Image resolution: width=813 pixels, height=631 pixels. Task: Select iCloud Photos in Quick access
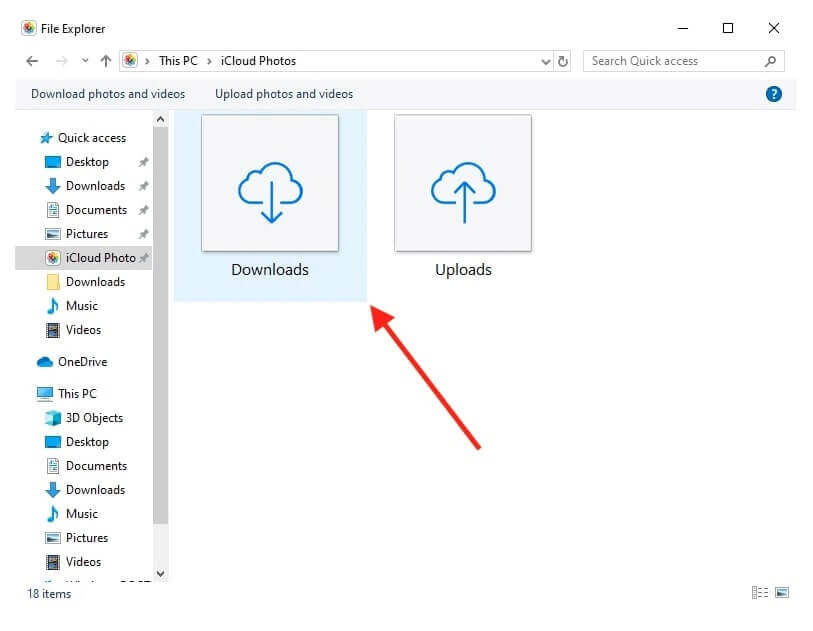tap(100, 258)
